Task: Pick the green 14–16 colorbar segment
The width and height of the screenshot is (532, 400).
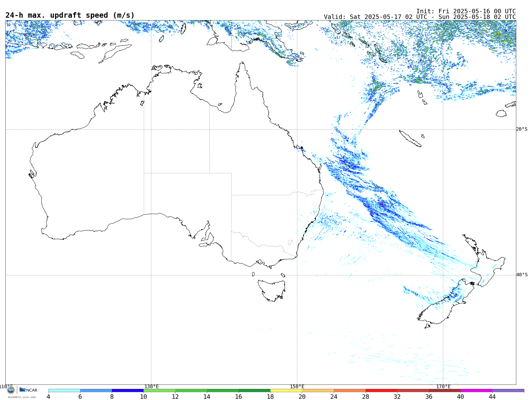Action: [223, 391]
